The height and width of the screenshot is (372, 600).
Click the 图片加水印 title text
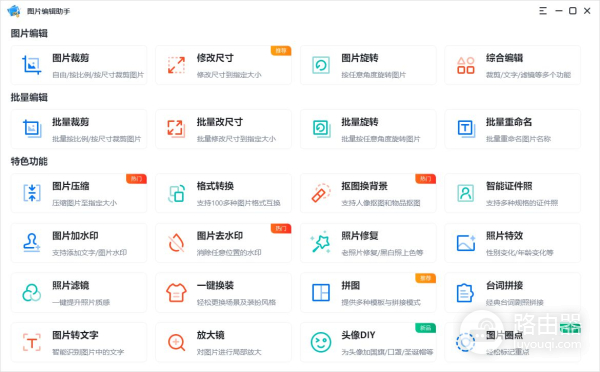tap(75, 236)
